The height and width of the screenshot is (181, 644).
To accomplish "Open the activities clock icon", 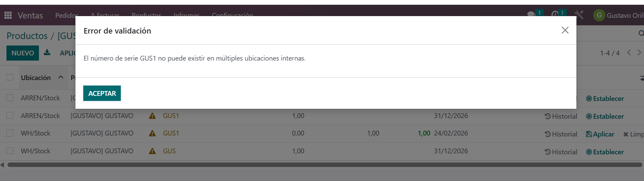I will pos(555,14).
